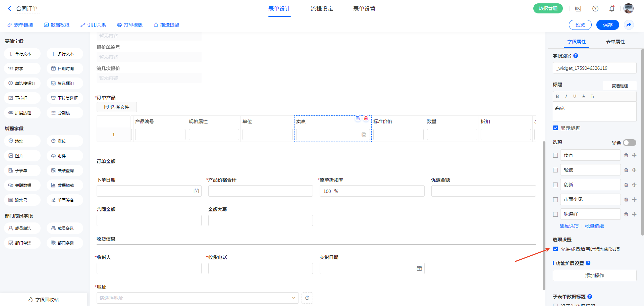The height and width of the screenshot is (306, 644).
Task: Click the locate icon beside address field
Action: (307, 298)
